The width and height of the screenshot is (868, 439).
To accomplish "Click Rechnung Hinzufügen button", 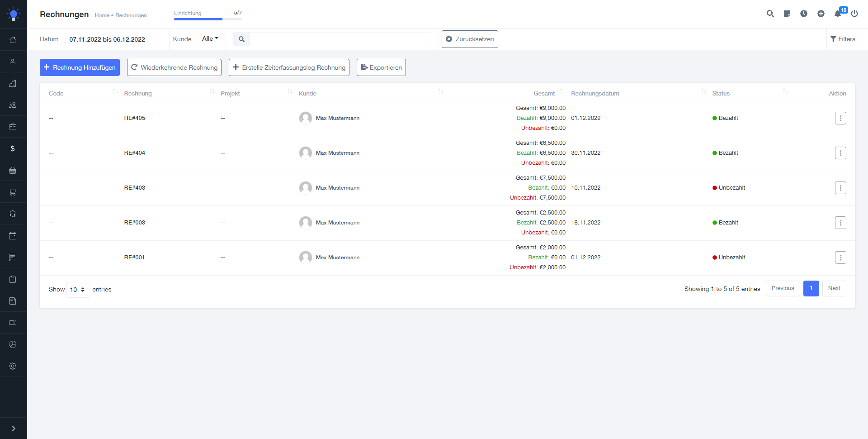I will click(x=80, y=67).
